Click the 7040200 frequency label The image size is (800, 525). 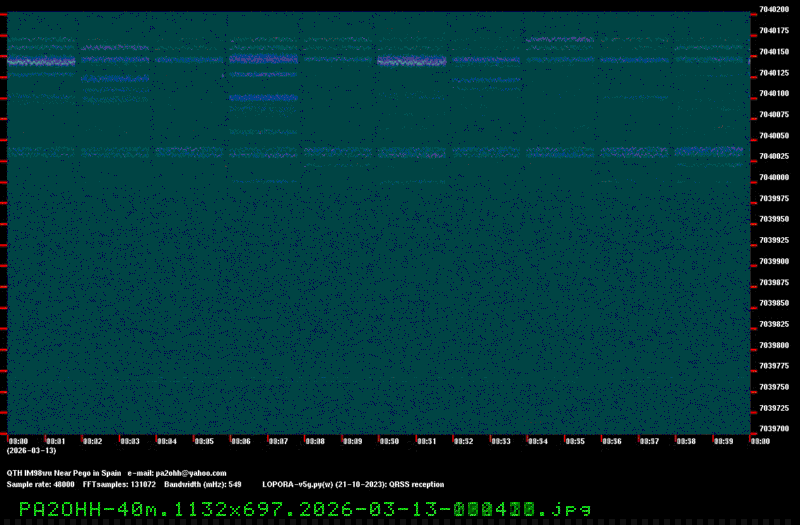point(776,10)
